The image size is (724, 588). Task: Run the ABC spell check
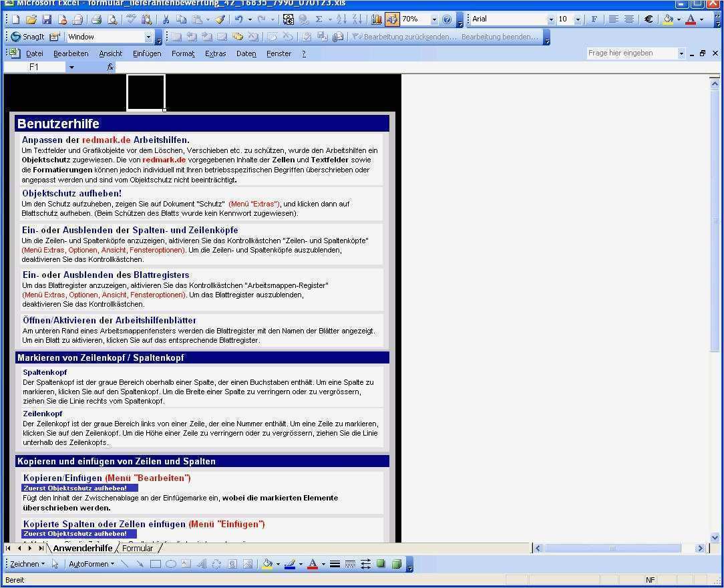[x=132, y=19]
